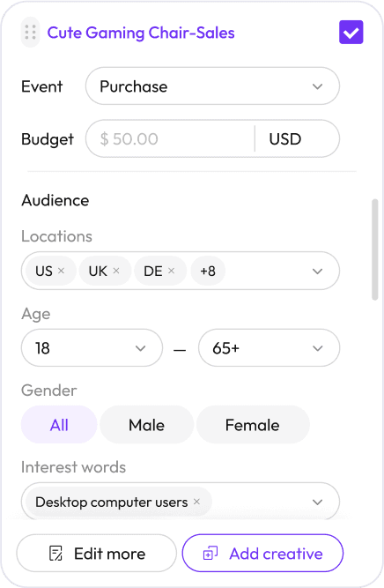Open Cute Gaming Chair-Sales campaign title

point(141,33)
